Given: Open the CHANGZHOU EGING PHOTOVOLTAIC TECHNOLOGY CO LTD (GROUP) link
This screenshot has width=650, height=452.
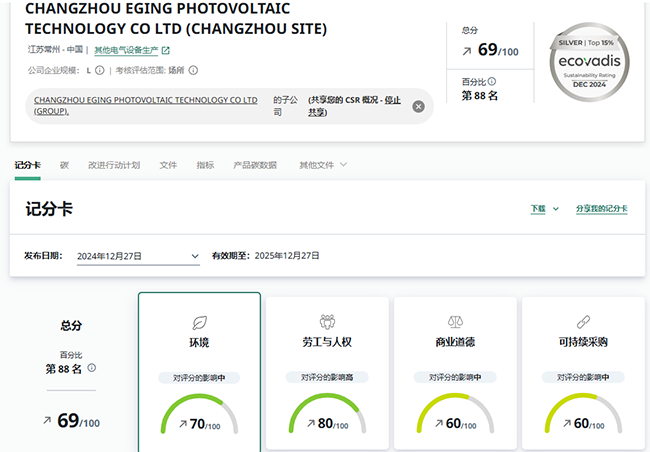Looking at the screenshot, I should pyautogui.click(x=146, y=105).
